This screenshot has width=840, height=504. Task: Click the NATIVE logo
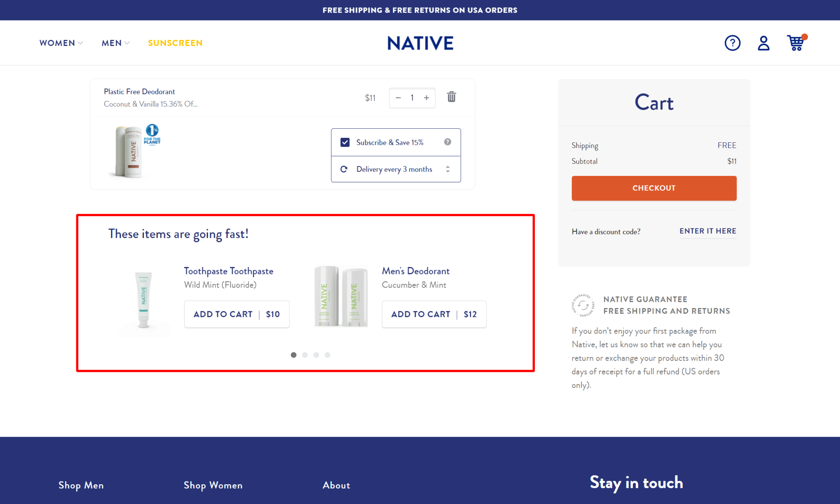[x=420, y=43]
